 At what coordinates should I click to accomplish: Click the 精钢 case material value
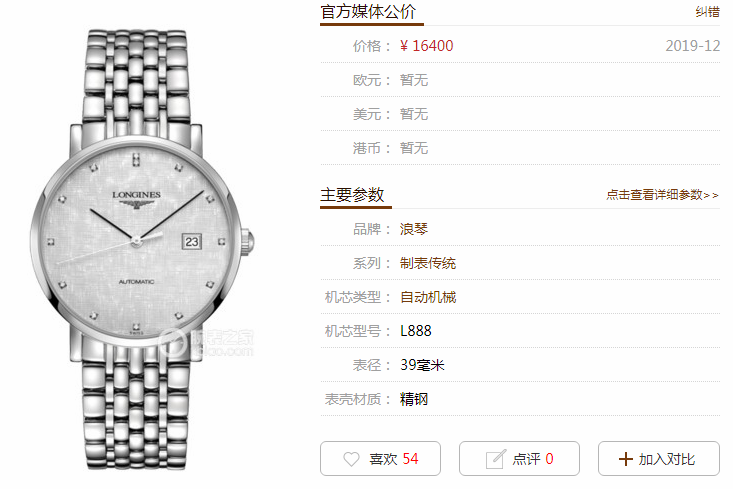point(414,399)
